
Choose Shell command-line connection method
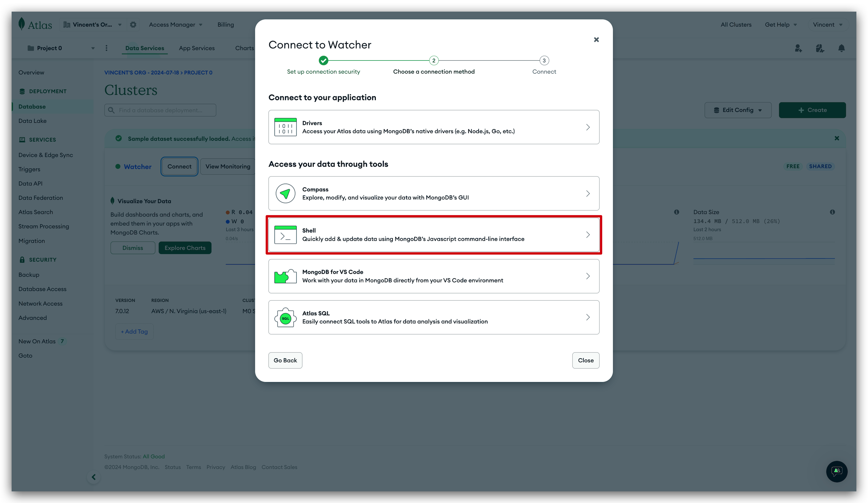[434, 235]
